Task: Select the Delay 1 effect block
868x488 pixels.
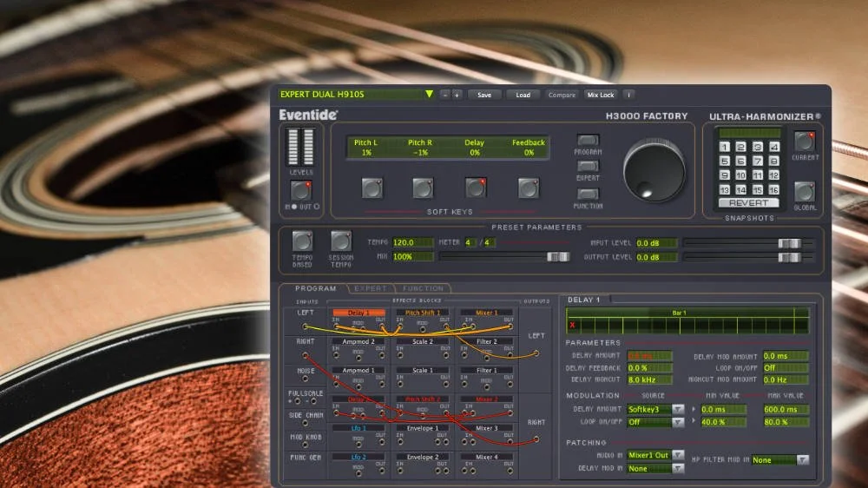Action: (x=358, y=313)
